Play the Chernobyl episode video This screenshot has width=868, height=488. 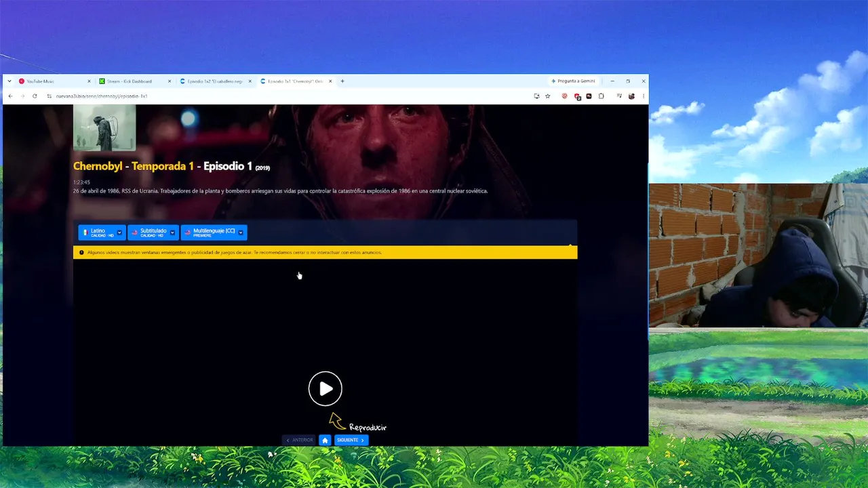[x=325, y=388]
